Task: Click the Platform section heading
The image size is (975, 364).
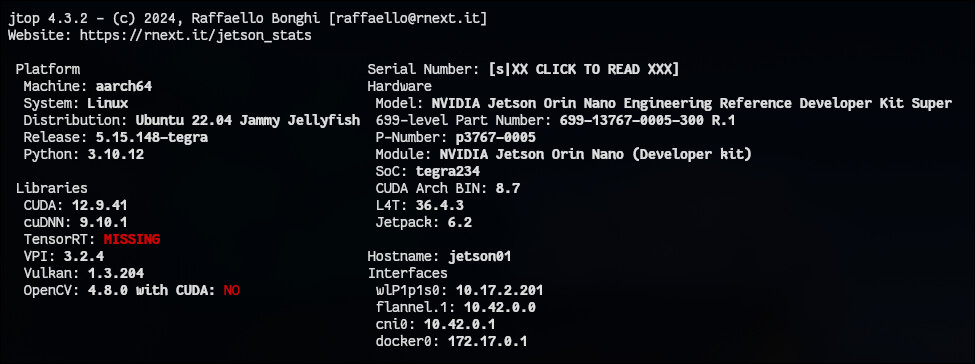Action: tap(48, 69)
